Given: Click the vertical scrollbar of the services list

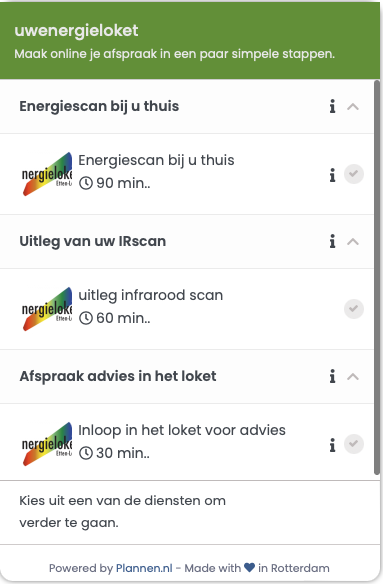Looking at the screenshot, I should (x=377, y=277).
